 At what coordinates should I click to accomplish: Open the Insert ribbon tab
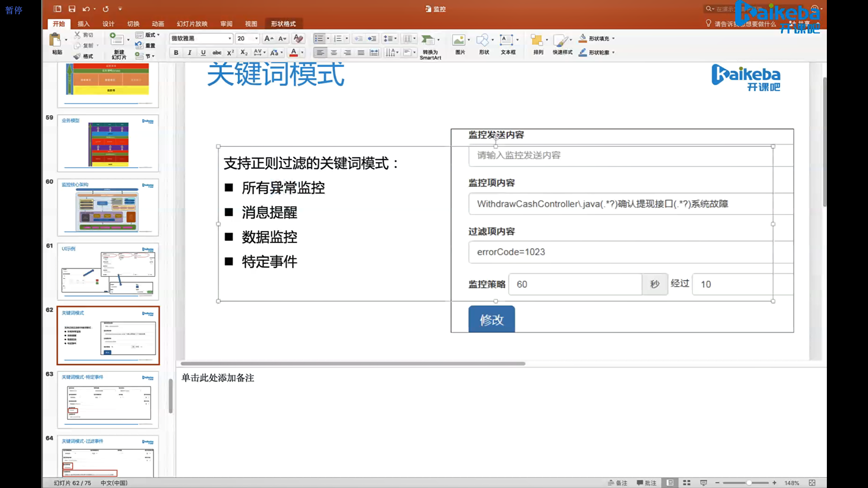(83, 23)
